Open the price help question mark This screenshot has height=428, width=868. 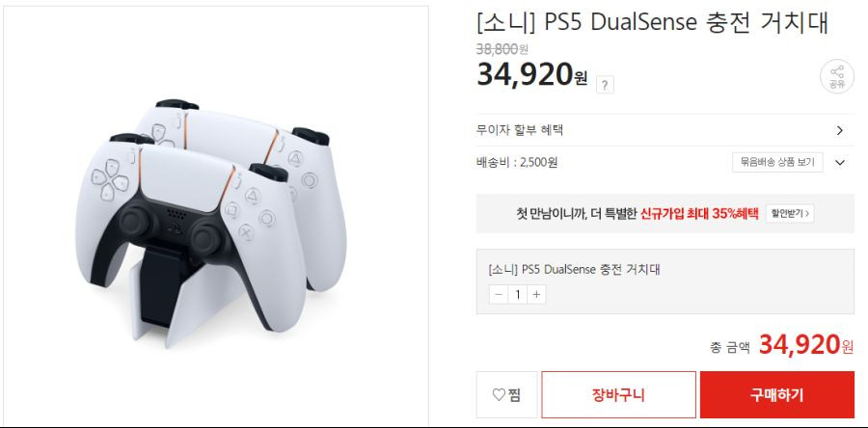[605, 85]
